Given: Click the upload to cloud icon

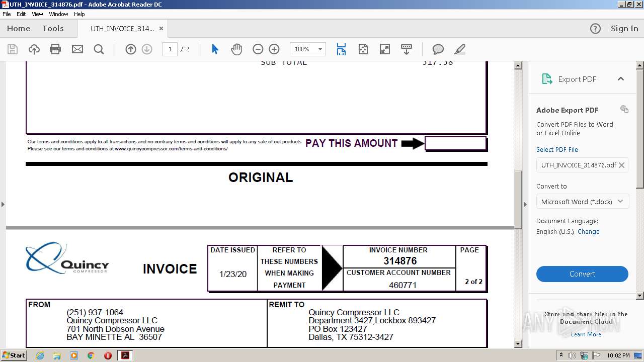Looking at the screenshot, I should 34,49.
